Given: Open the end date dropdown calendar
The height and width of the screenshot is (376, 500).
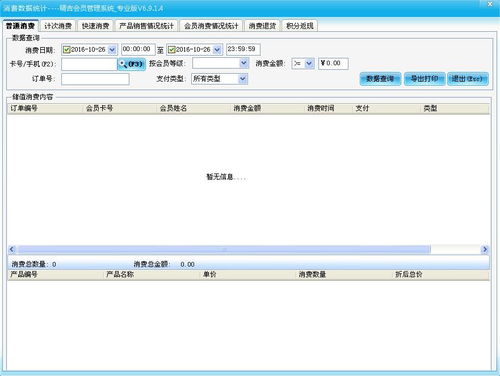Looking at the screenshot, I should tap(217, 50).
